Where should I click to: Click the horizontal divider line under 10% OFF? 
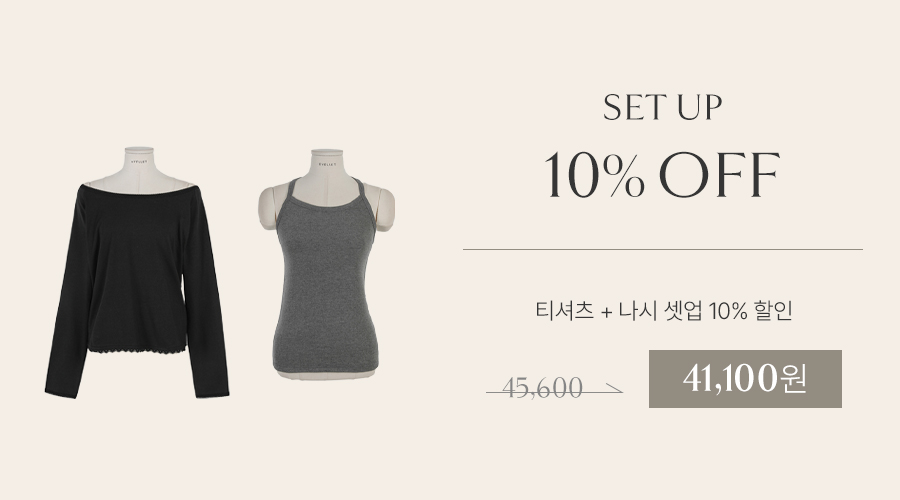pos(663,250)
